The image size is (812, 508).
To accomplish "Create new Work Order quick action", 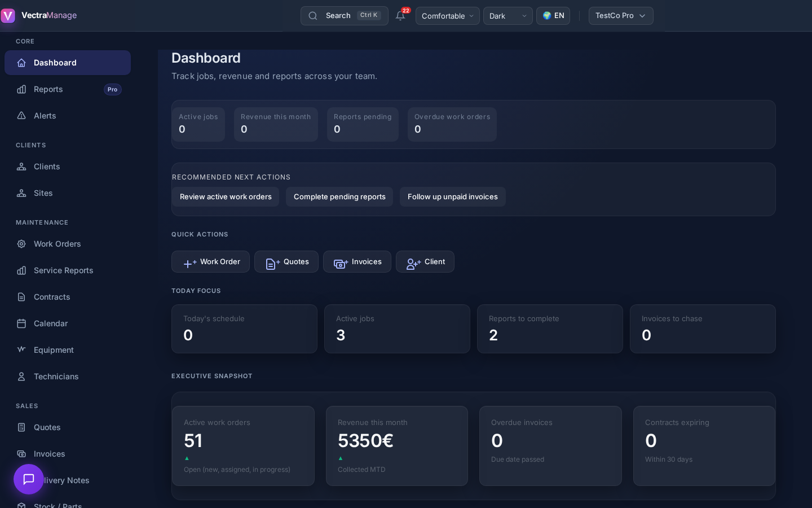I will pyautogui.click(x=210, y=262).
